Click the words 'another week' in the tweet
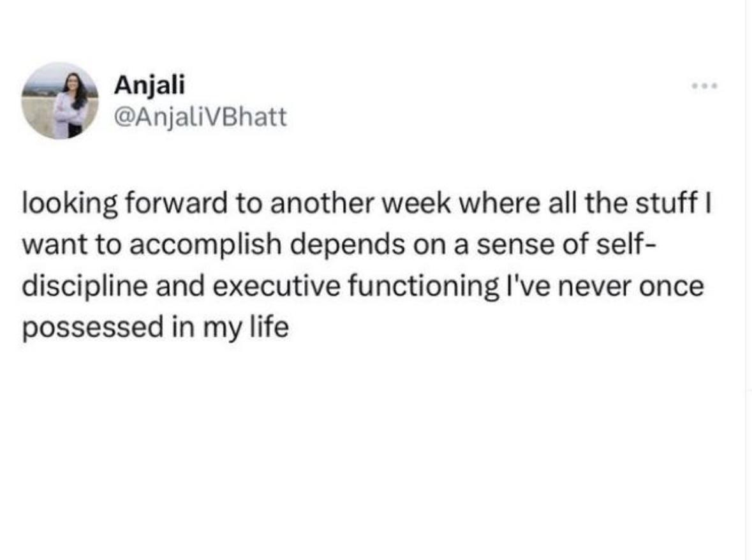Image resolution: width=752 pixels, height=560 pixels. [x=360, y=203]
